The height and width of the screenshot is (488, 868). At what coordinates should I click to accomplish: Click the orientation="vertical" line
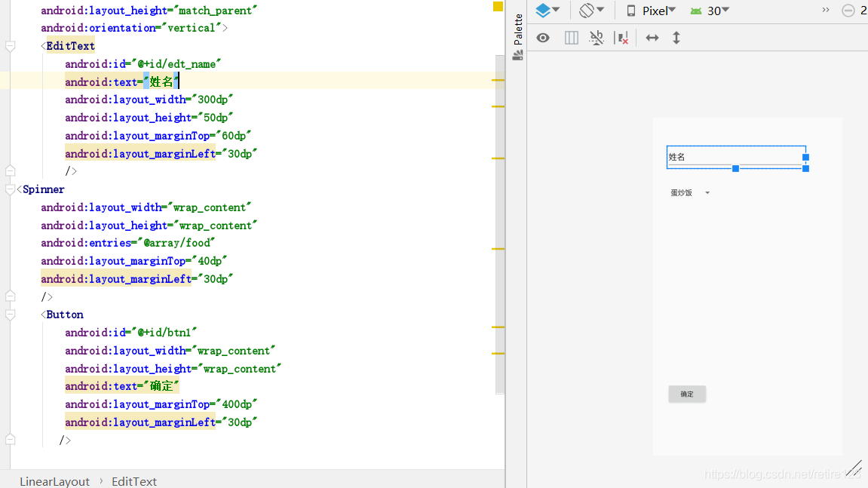pos(134,28)
